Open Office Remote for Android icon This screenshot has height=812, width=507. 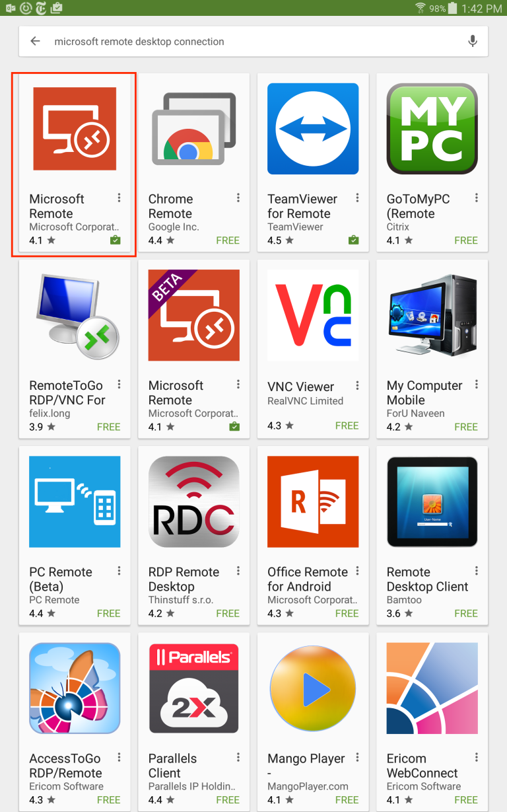313,501
